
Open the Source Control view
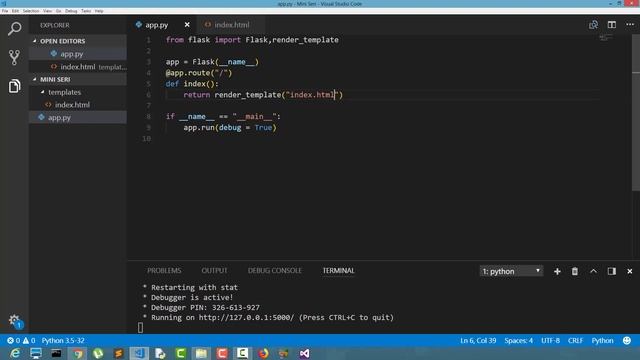click(14, 58)
